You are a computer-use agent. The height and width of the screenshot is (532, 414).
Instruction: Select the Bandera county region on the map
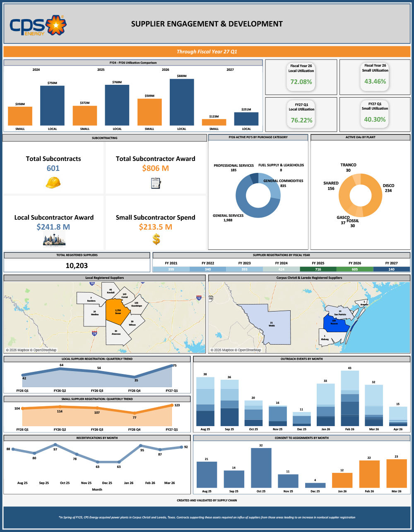point(91,299)
